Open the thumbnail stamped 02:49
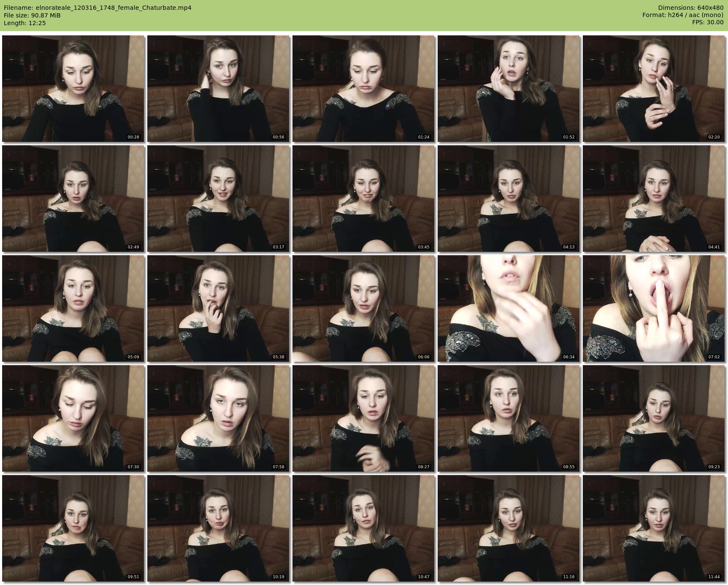 click(x=73, y=199)
